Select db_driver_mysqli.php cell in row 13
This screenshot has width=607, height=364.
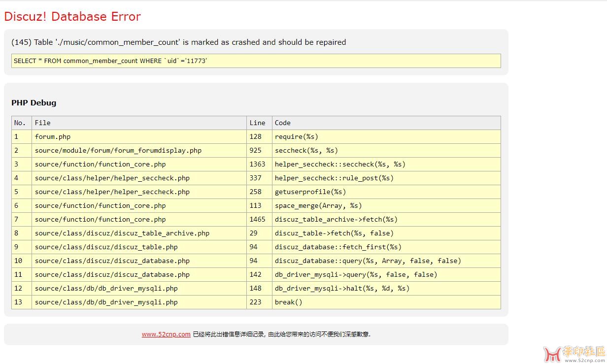click(139, 302)
